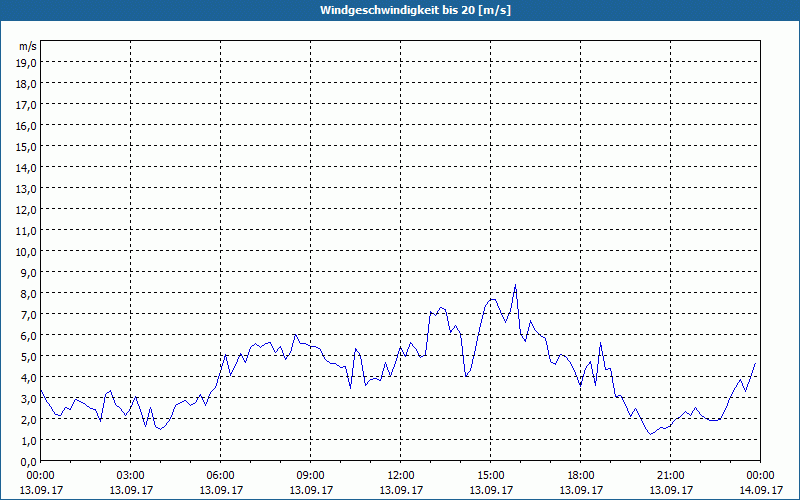Select the 13.09.17 date beneath 12:00

pyautogui.click(x=401, y=490)
